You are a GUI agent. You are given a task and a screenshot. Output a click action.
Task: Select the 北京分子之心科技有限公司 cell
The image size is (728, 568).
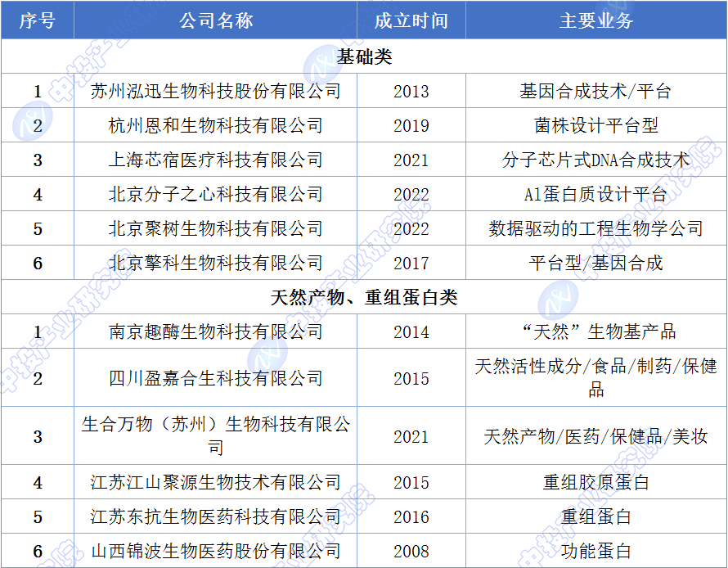tap(216, 194)
